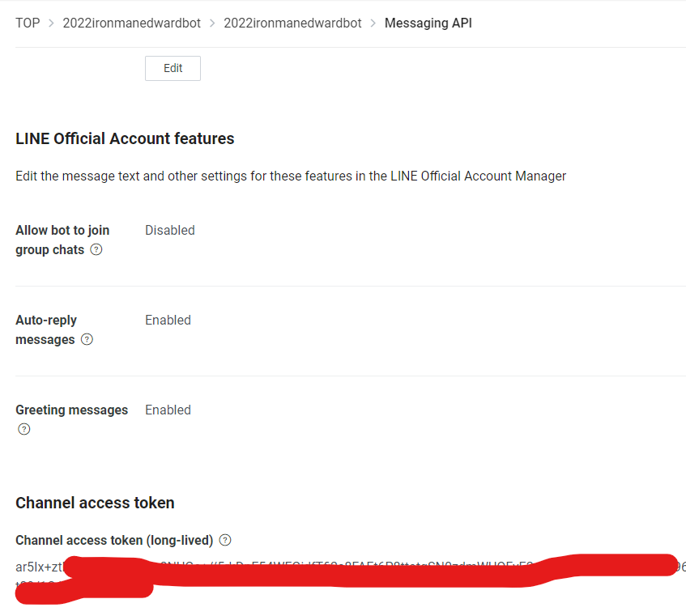Open the first 2022ironmanedwardbot breadcrumb after TOP
The height and width of the screenshot is (616, 686).
click(131, 23)
